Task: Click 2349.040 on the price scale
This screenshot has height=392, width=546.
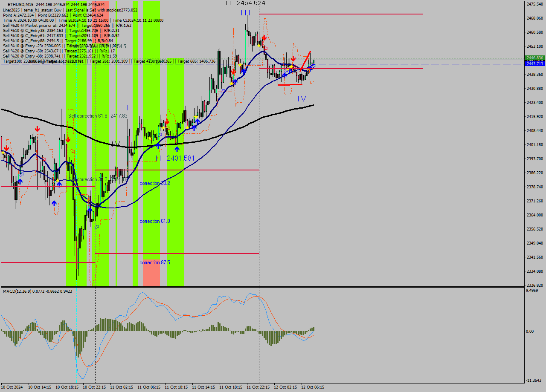Action: (x=535, y=243)
